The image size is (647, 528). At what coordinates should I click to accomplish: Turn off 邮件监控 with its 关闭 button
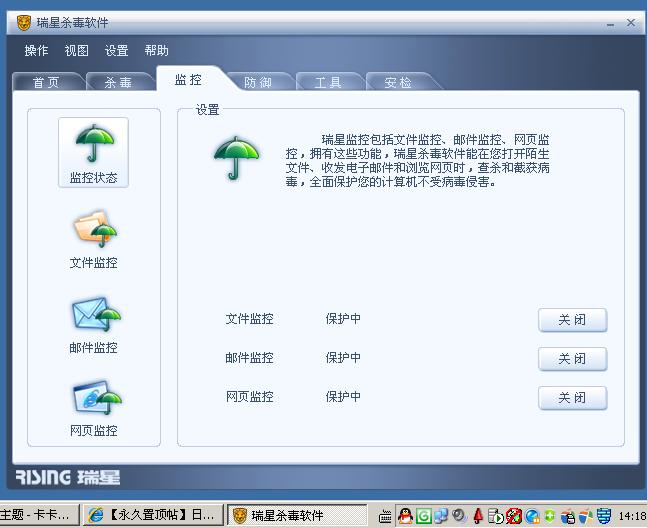pyautogui.click(x=572, y=359)
